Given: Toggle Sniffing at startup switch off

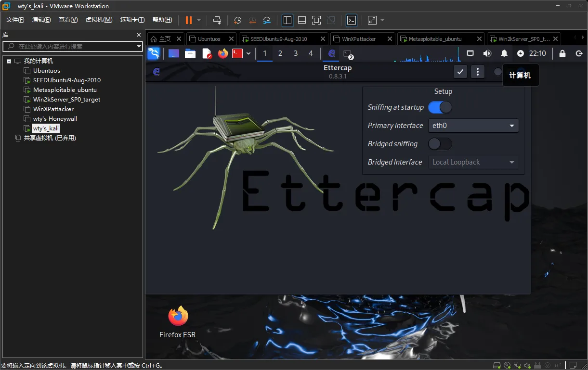Looking at the screenshot, I should tap(440, 107).
